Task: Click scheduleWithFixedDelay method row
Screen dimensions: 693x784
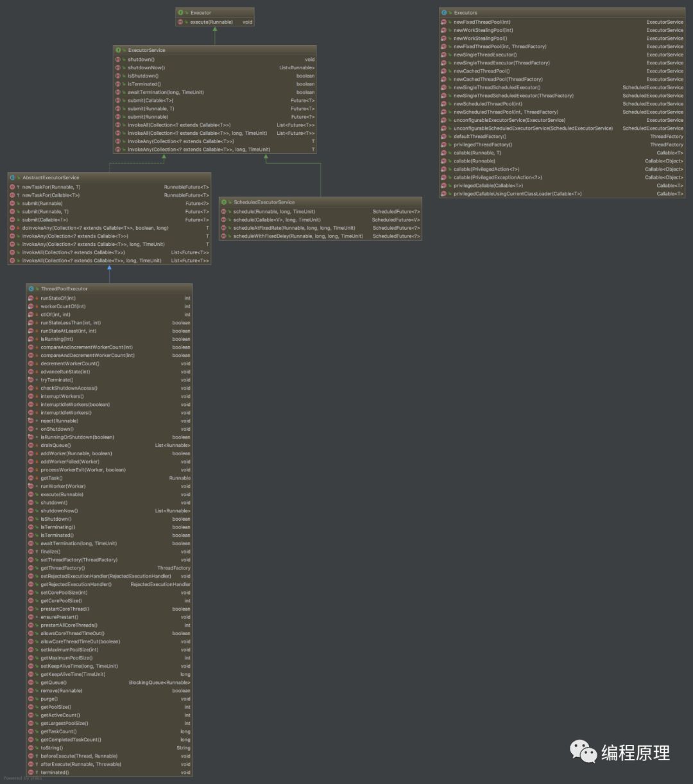Action: pos(320,236)
